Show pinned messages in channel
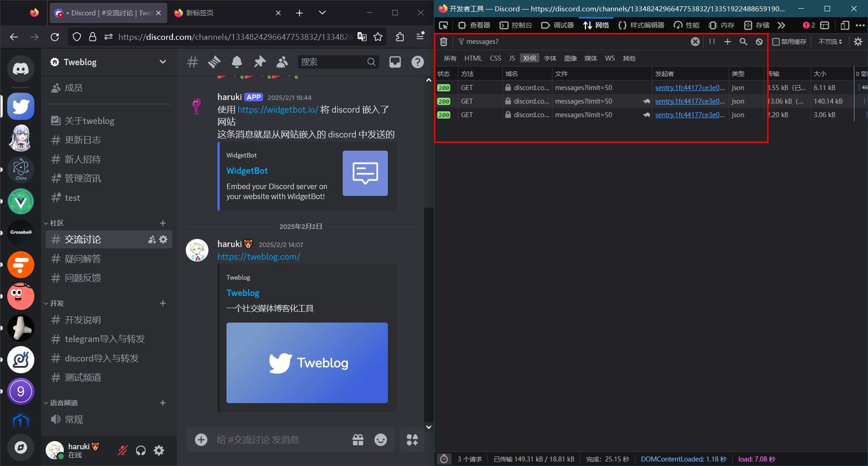Viewport: 868px width, 466px height. [x=259, y=62]
